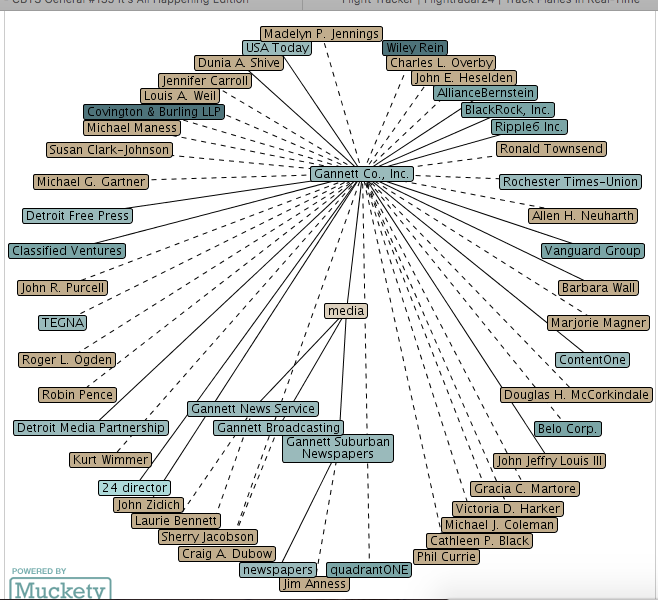Viewport: 658px width, 600px height.
Task: Click the quadrantONE node
Action: click(369, 570)
